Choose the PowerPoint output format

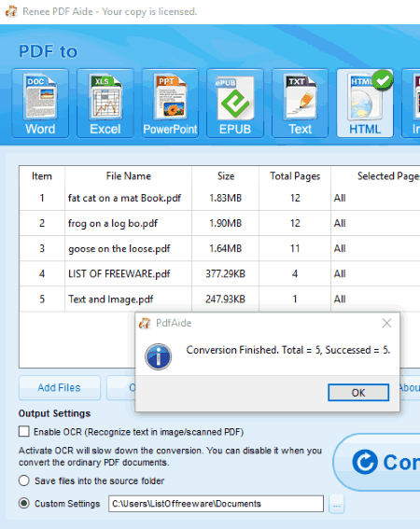[x=170, y=104]
